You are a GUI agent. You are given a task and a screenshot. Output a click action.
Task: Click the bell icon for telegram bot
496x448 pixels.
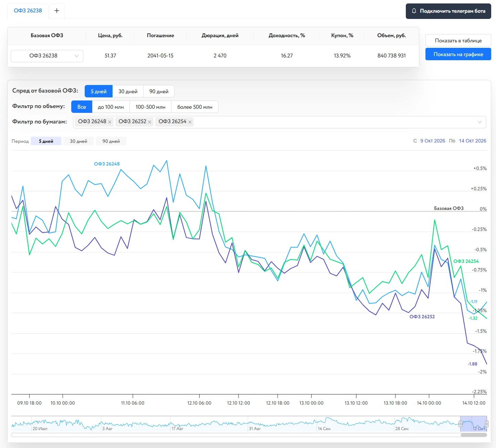[x=414, y=11]
